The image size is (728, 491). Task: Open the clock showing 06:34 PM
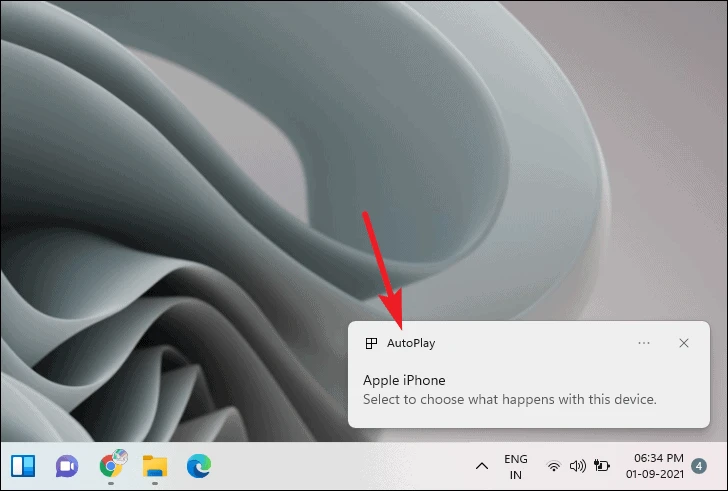(x=655, y=466)
